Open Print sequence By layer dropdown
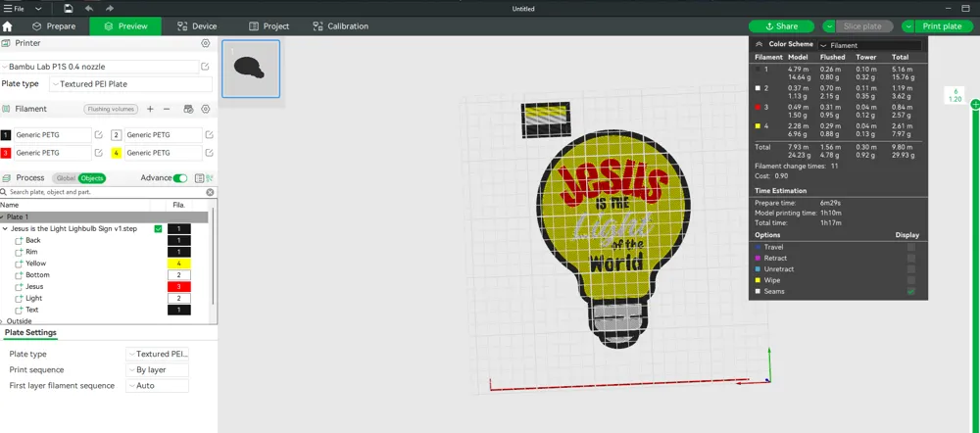Image resolution: width=980 pixels, height=433 pixels. 157,370
